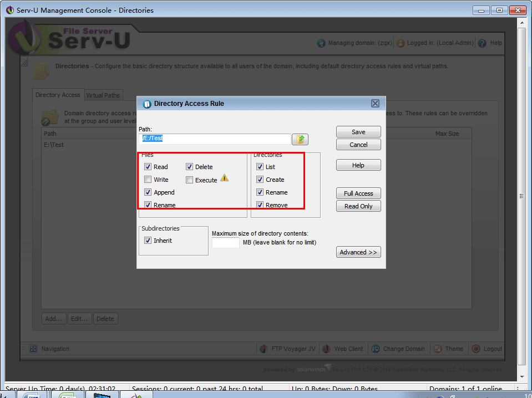The image size is (532, 398).
Task: Uncheck the Files Delete checkbox
Action: 189,166
